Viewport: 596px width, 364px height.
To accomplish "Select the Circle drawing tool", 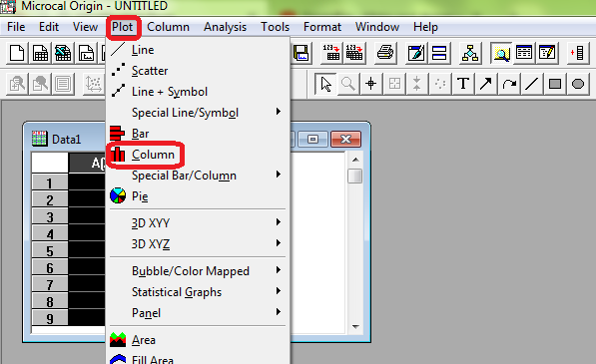I will pos(578,84).
